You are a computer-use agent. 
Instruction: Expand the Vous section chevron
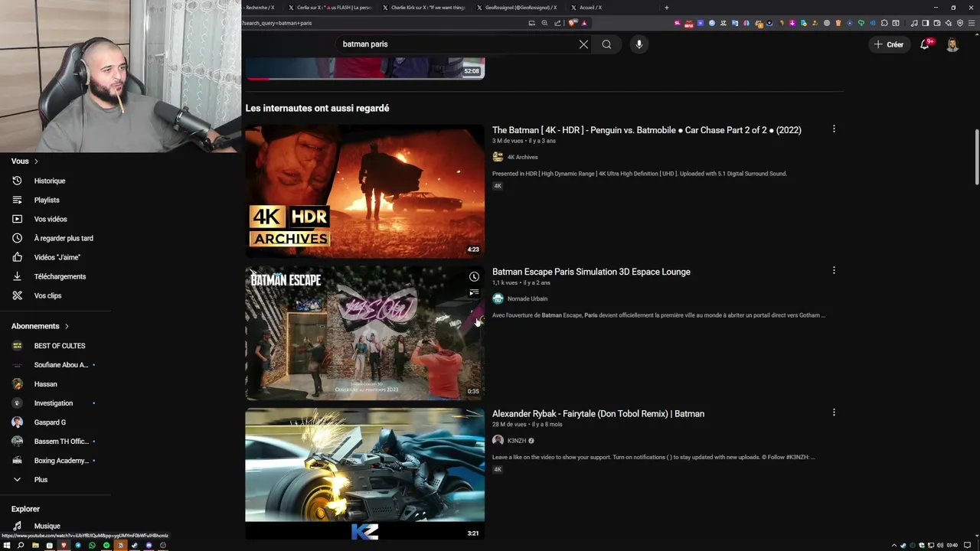tap(36, 161)
